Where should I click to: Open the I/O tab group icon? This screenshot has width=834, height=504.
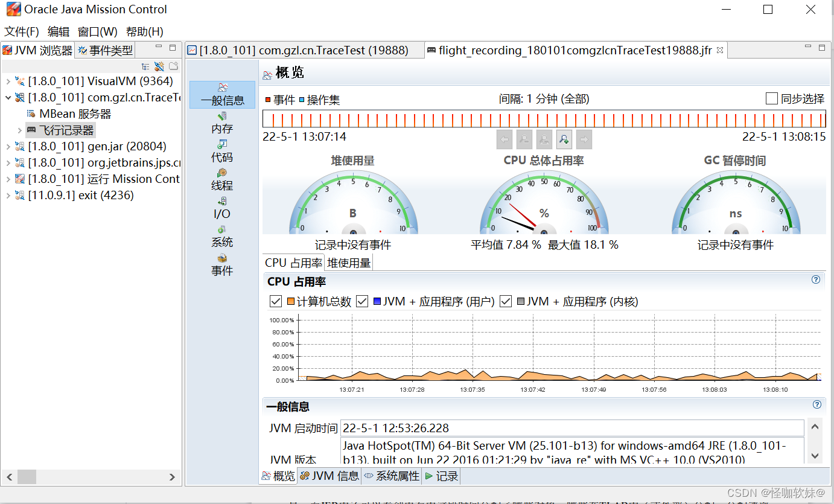(222, 201)
